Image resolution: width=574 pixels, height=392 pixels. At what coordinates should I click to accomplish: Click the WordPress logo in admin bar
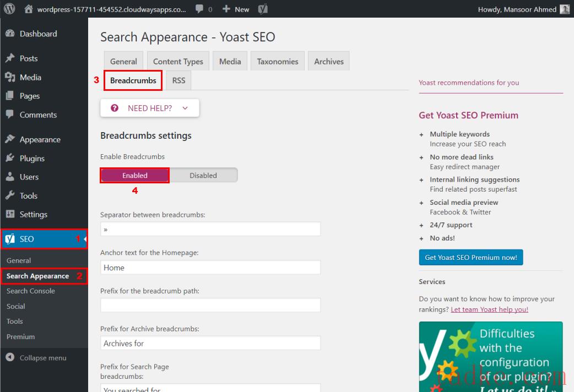point(9,9)
